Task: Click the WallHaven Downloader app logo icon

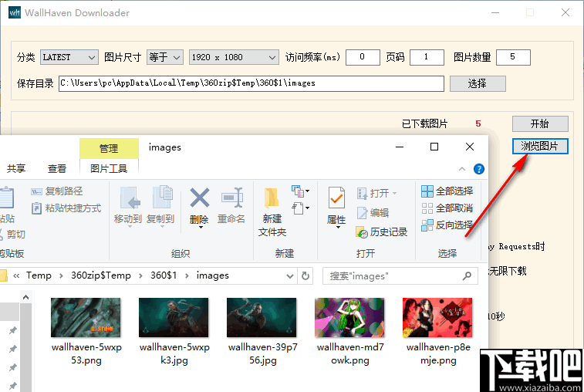Action: (x=14, y=12)
